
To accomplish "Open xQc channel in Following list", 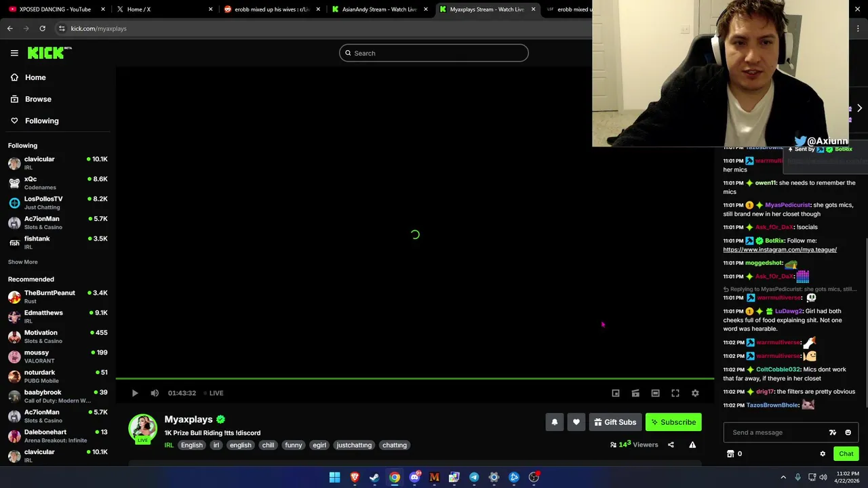I will pos(58,183).
